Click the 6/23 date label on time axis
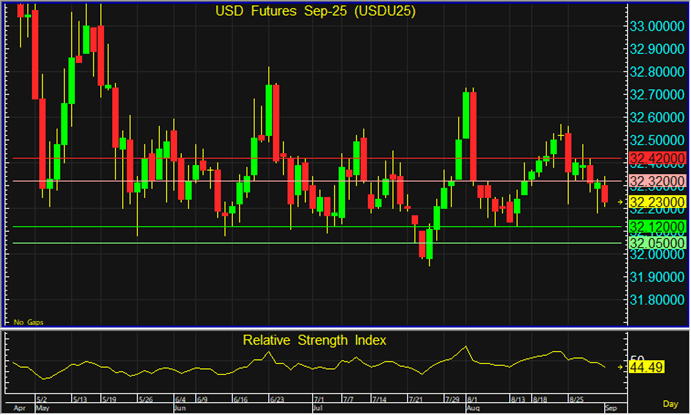This screenshot has height=415, width=691. click(277, 398)
